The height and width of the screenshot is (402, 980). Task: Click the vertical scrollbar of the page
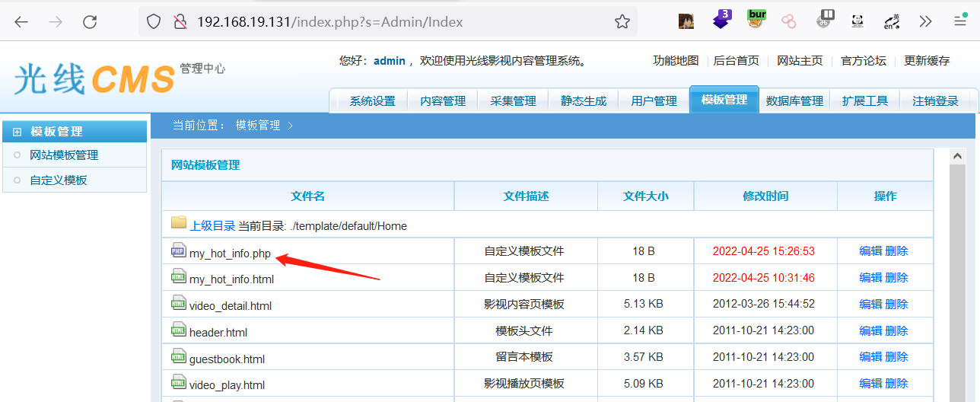point(958,283)
